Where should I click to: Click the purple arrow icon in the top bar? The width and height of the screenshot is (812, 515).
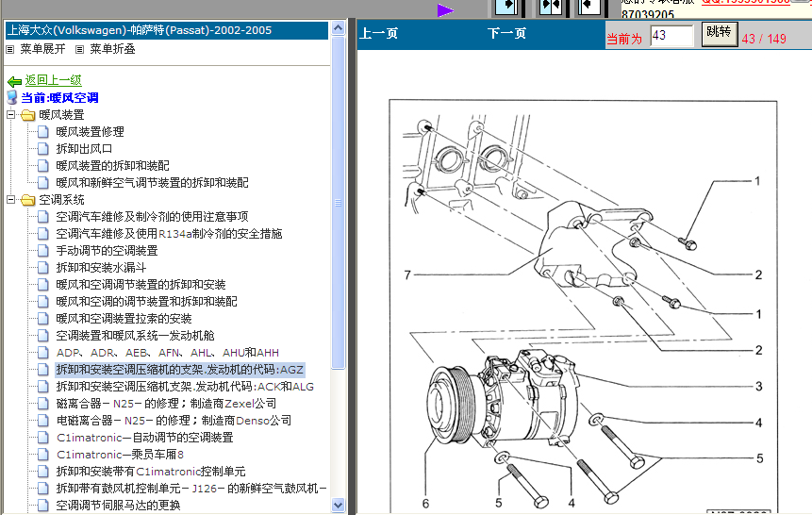445,10
